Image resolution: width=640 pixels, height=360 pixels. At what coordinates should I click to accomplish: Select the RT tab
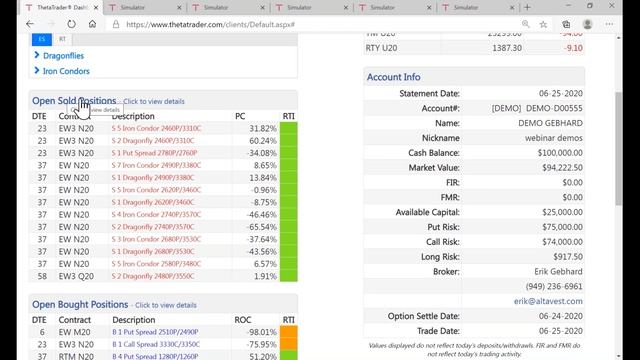pos(62,39)
